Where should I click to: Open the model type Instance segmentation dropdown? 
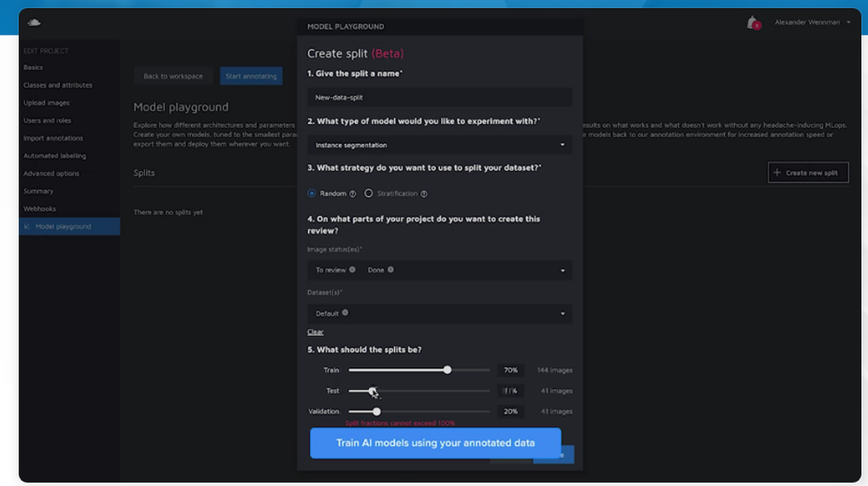pyautogui.click(x=439, y=145)
